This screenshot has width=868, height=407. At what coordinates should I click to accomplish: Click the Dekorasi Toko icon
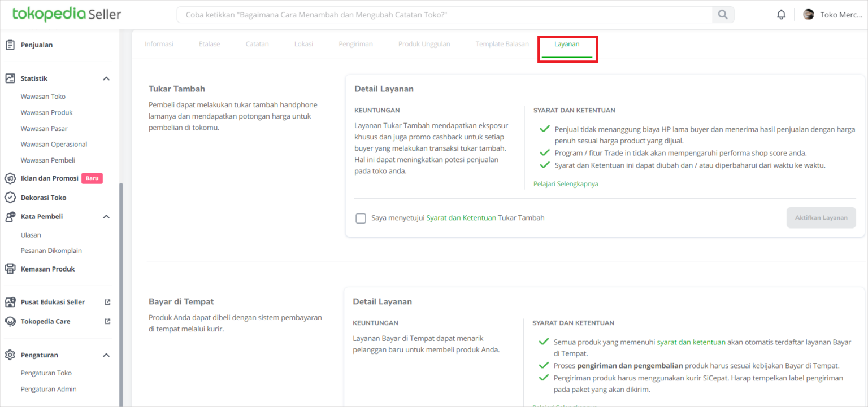[x=10, y=198]
